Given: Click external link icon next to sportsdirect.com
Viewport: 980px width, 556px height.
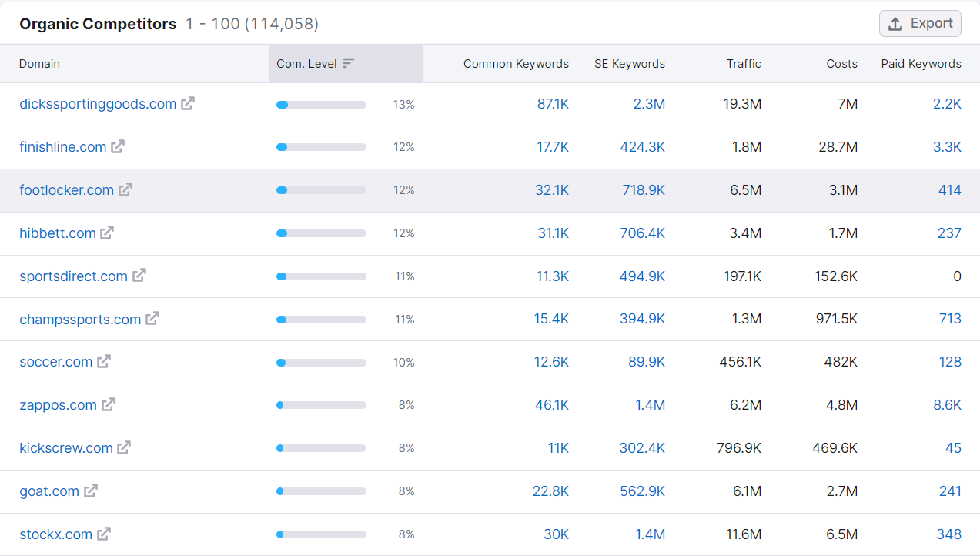Looking at the screenshot, I should (x=139, y=276).
